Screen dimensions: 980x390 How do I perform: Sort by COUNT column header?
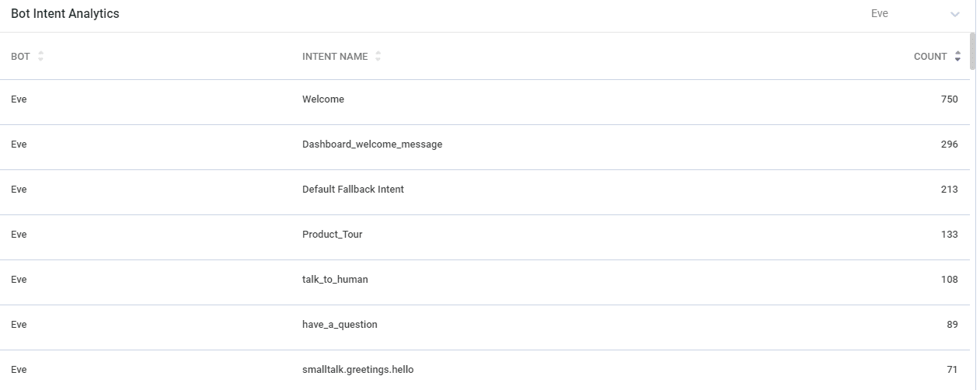click(x=930, y=57)
